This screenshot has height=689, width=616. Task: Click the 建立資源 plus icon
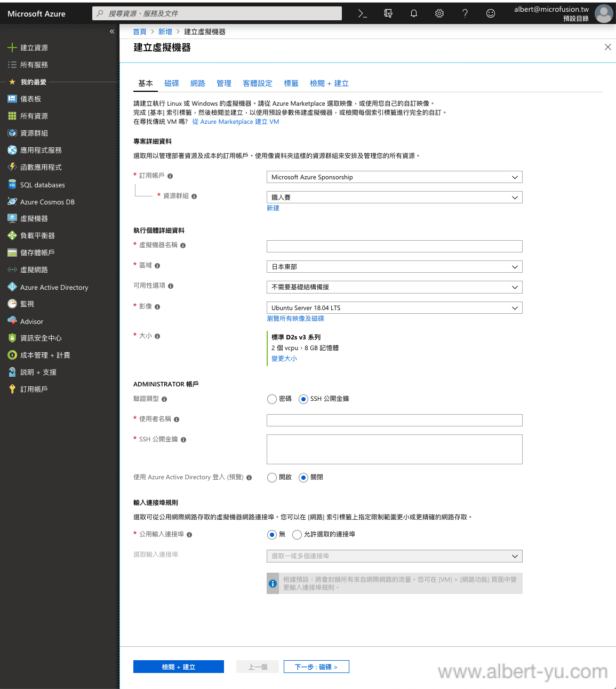(12, 47)
